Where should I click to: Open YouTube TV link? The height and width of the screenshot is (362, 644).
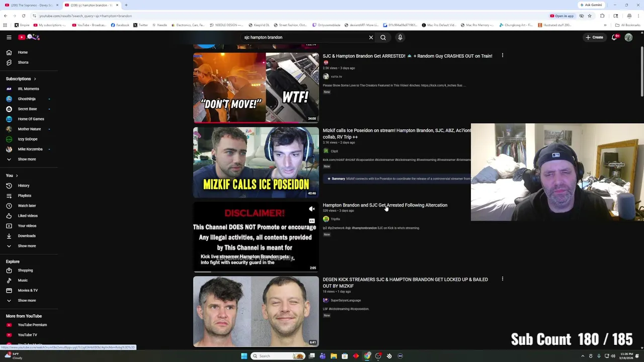click(x=27, y=335)
